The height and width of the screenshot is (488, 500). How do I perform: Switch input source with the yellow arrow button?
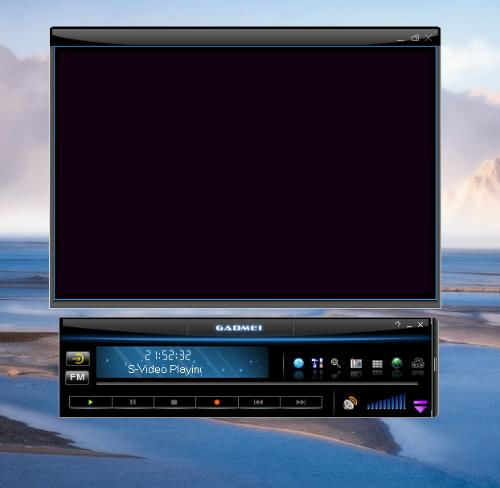[78, 359]
